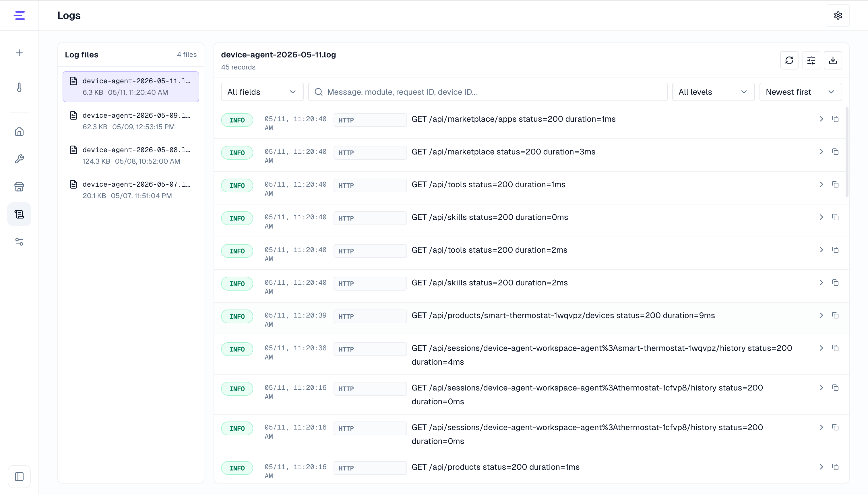Image resolution: width=868 pixels, height=495 pixels.
Task: Refresh the log records
Action: pos(789,60)
